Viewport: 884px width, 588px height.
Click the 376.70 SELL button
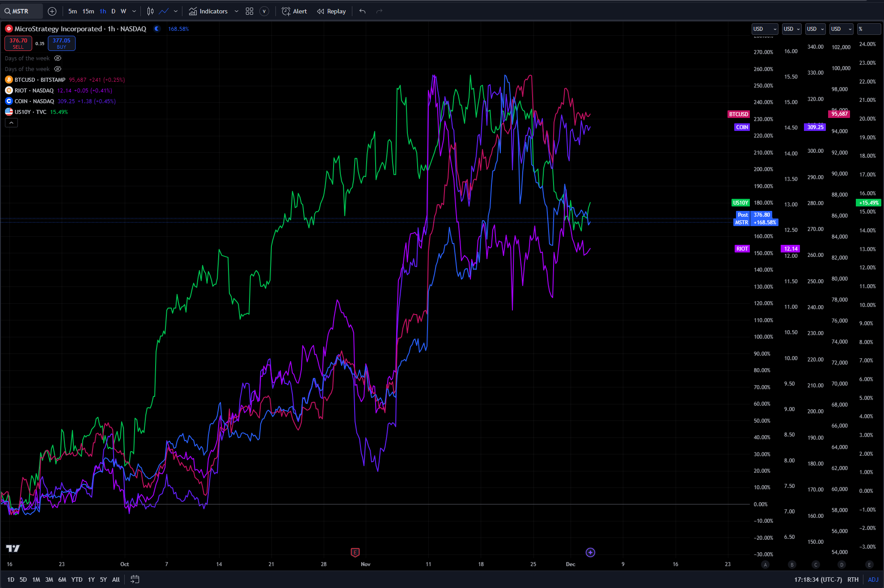coord(18,43)
